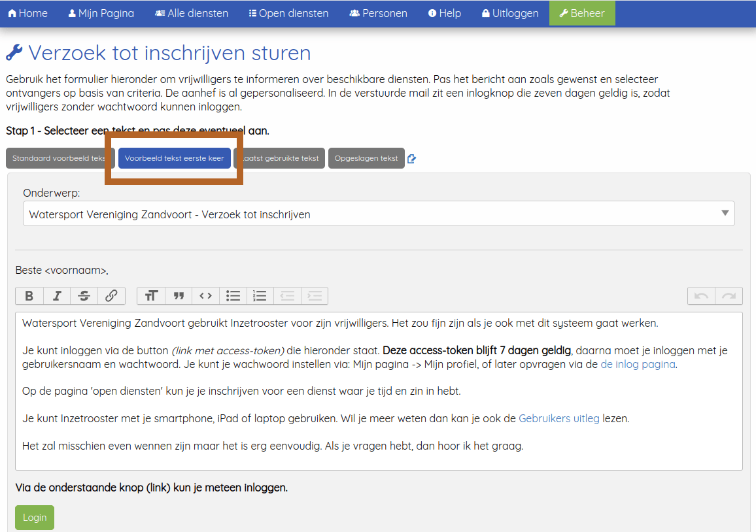Apply italic formatting
756x532 pixels.
(x=56, y=295)
